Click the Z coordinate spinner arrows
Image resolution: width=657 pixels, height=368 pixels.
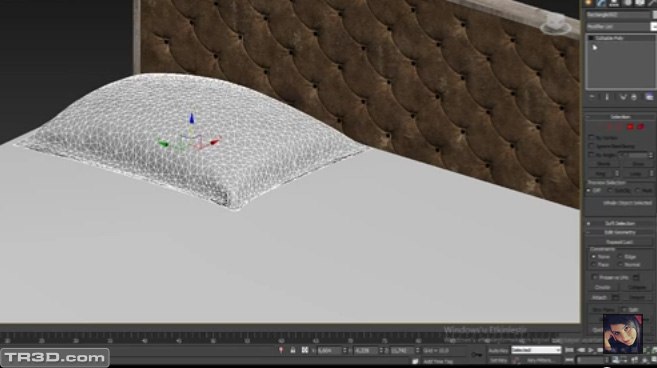[417, 350]
